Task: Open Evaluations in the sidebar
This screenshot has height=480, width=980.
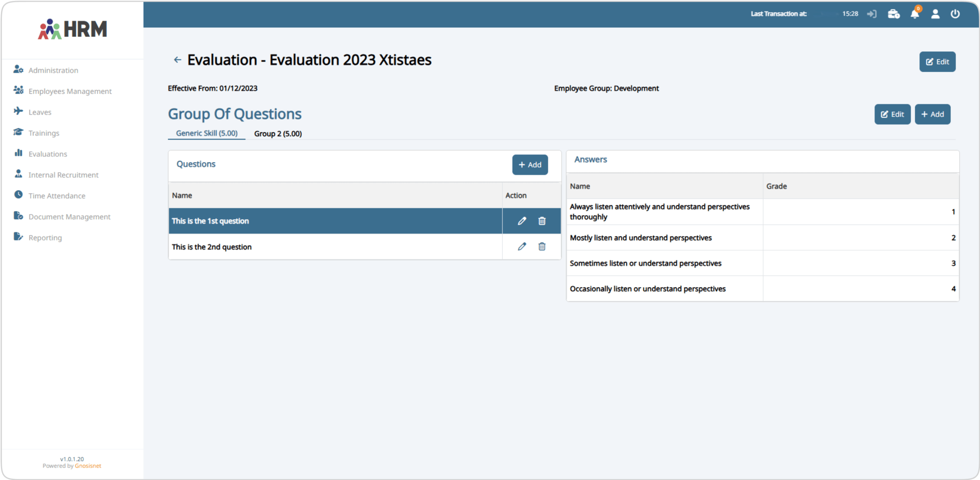Action: (48, 154)
